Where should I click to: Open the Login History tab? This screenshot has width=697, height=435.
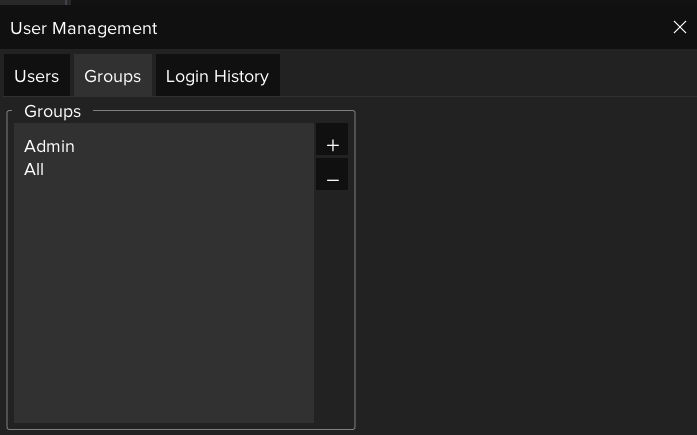click(217, 76)
